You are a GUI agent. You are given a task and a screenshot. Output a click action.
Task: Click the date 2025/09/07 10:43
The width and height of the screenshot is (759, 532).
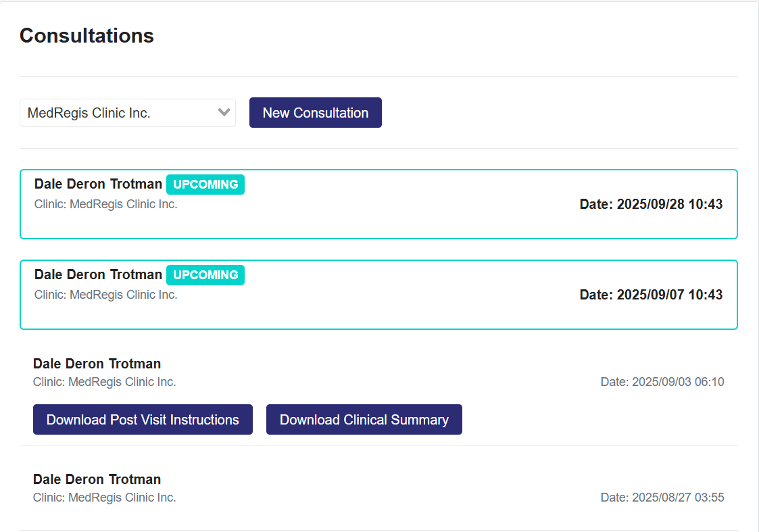[651, 295]
